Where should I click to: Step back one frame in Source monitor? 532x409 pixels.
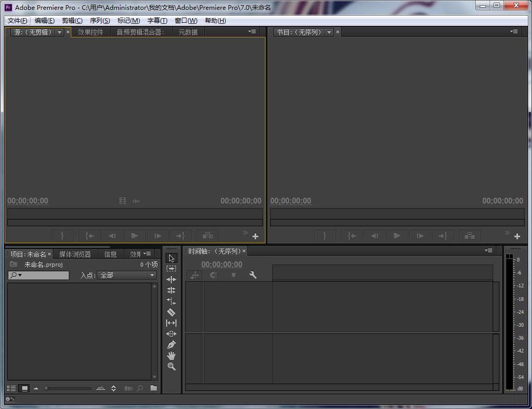[112, 236]
